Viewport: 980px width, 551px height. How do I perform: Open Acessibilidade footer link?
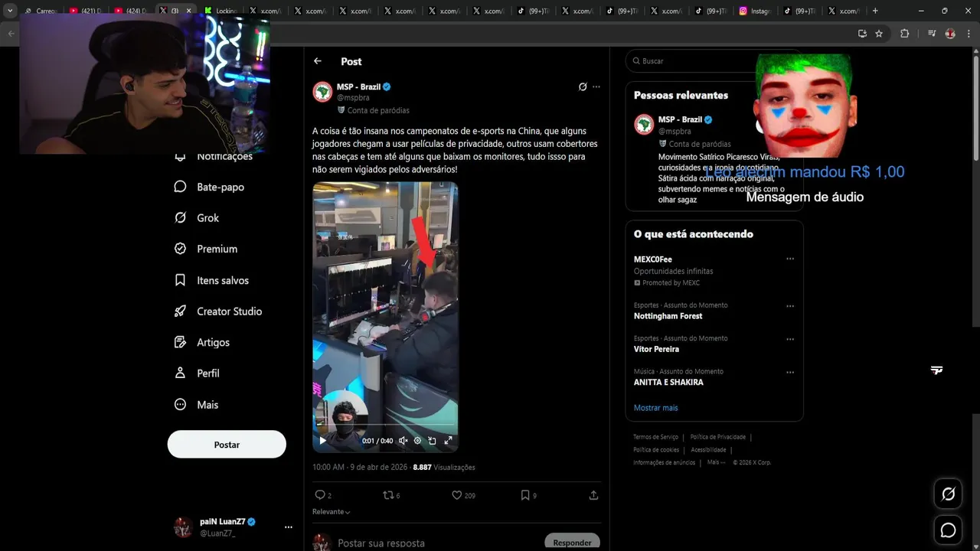tap(708, 450)
